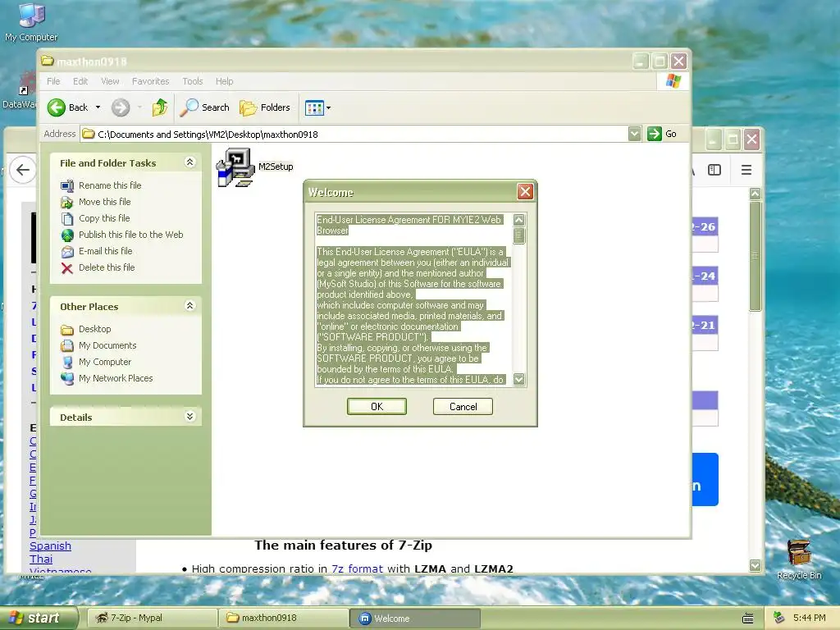
Task: Open the Favorites menu in Explorer
Action: 151,81
